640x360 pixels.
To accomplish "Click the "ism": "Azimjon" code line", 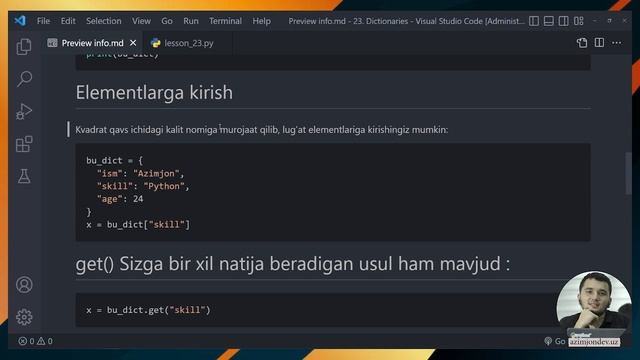I will point(140,173).
